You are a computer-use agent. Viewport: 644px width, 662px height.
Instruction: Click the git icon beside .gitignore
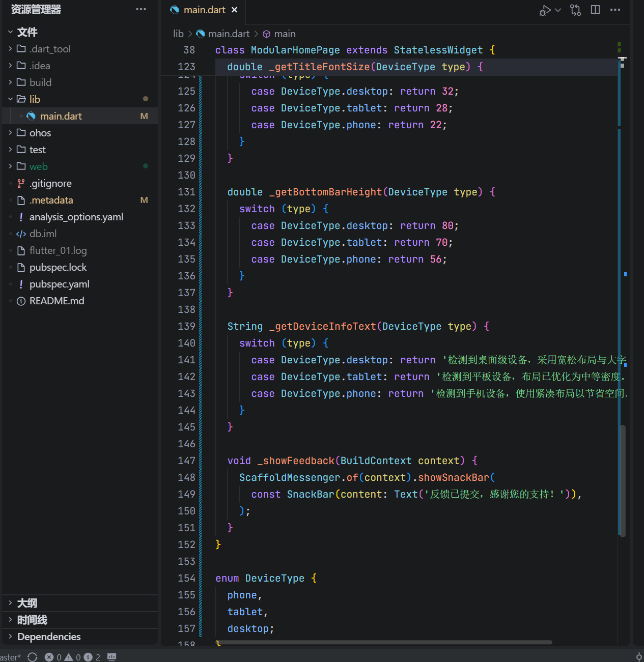click(21, 183)
